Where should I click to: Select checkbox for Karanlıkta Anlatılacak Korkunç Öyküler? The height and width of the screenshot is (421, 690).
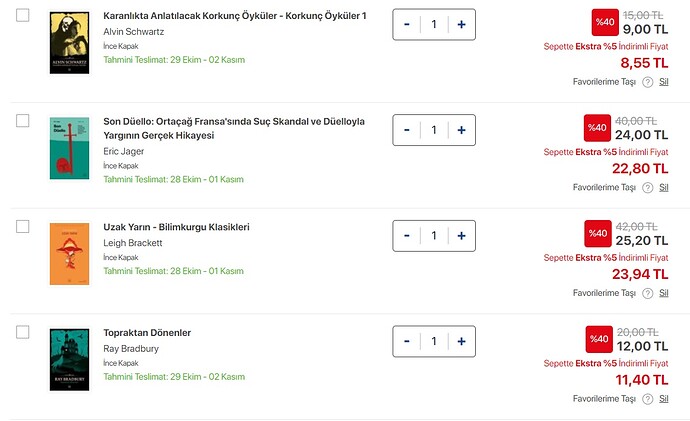[x=23, y=16]
